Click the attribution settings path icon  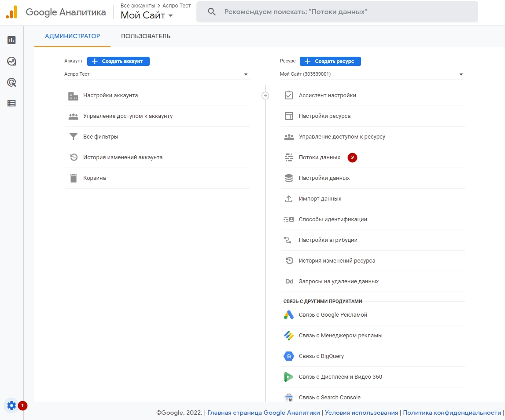(x=288, y=240)
